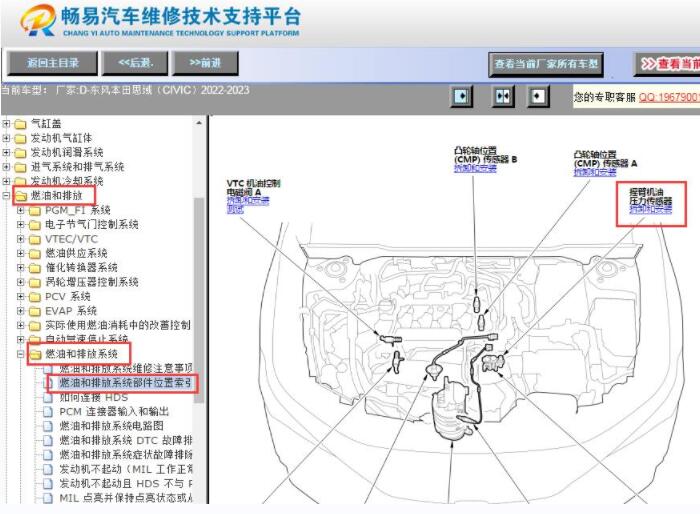Expand the 气缸盖 folder node

click(6, 123)
